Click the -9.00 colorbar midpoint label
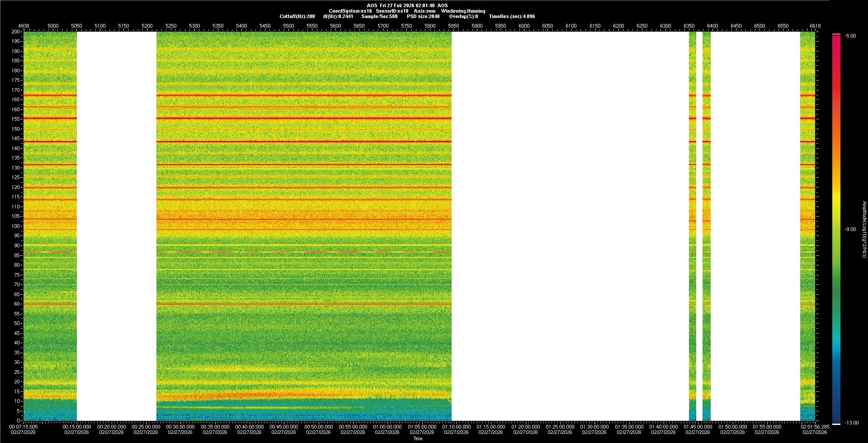Screen dimensions: 868x443 [x=850, y=229]
